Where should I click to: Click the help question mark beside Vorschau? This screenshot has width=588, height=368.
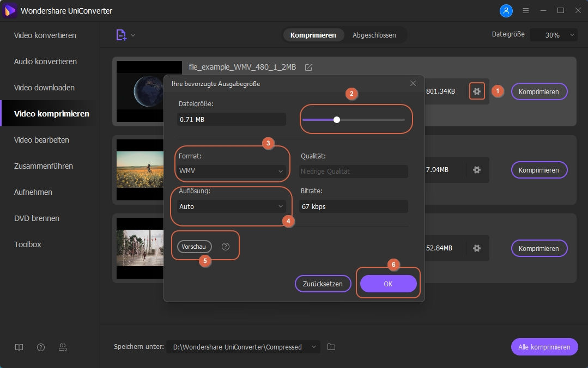[226, 247]
